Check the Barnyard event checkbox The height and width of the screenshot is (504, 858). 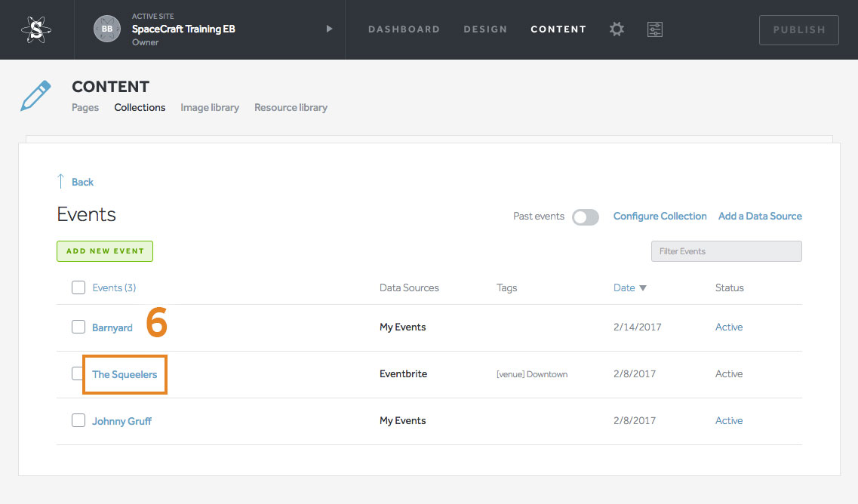pos(78,327)
